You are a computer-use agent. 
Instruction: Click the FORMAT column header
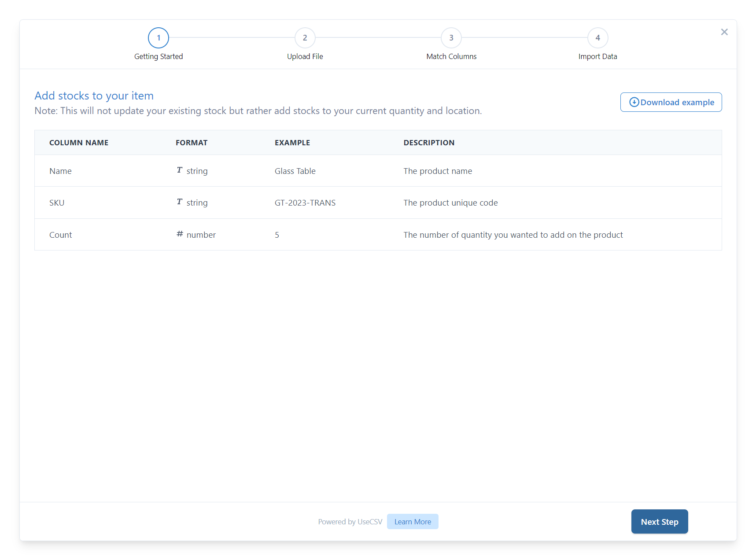(x=192, y=143)
